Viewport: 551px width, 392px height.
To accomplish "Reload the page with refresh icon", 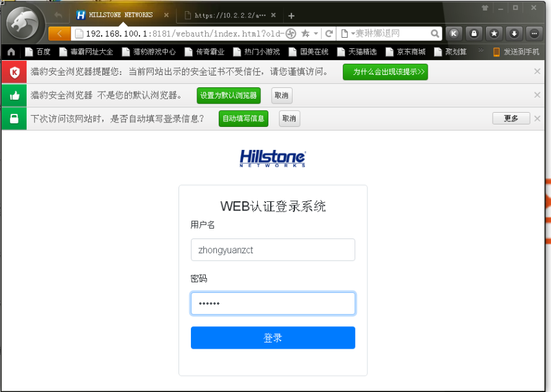I will pyautogui.click(x=329, y=33).
